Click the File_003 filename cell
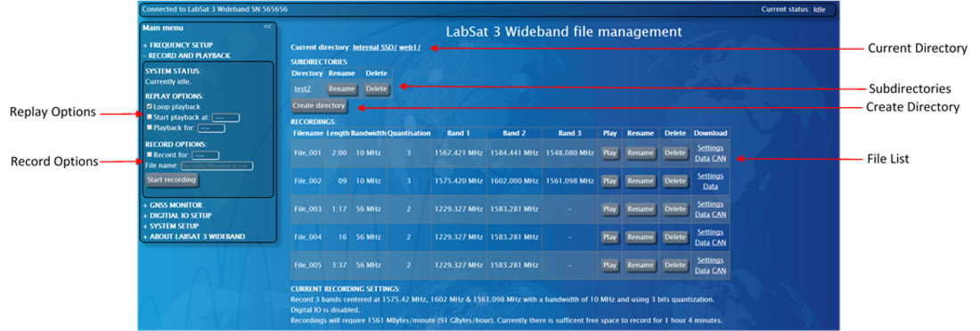Image resolution: width=980 pixels, height=331 pixels. tap(307, 209)
